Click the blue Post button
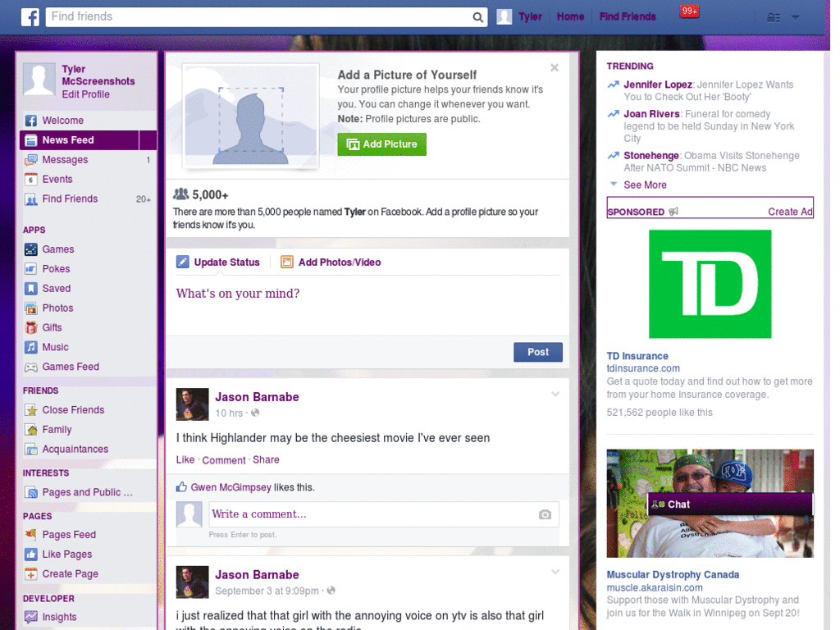Image resolution: width=840 pixels, height=630 pixels. coord(538,352)
